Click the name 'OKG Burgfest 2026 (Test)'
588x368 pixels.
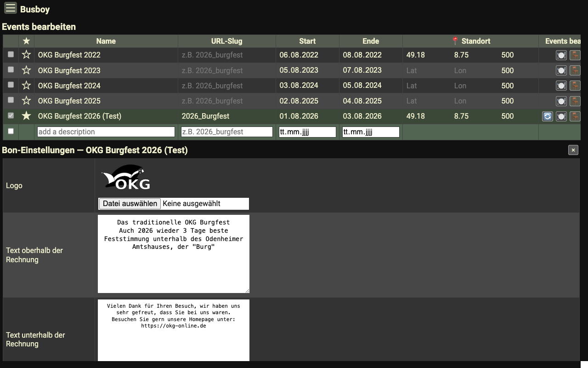[x=79, y=116]
